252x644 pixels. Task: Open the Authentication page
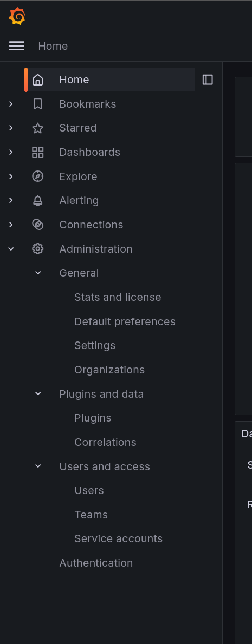[x=96, y=563]
